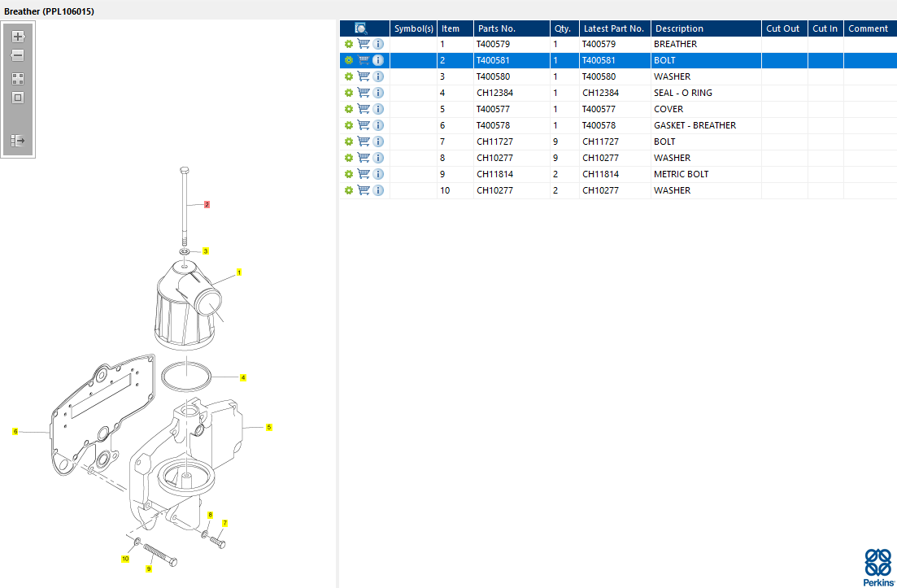Screen dimensions: 897x588
Task: Add METRIC BOLT CH11814 to cart
Action: tap(364, 173)
